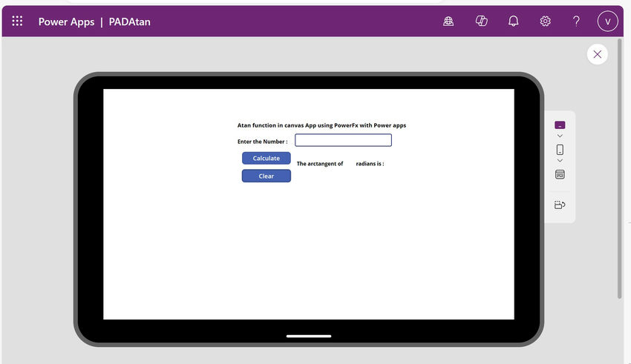Viewport: 631px width, 364px height.
Task: Click the 'radians is :' label
Action: point(370,164)
